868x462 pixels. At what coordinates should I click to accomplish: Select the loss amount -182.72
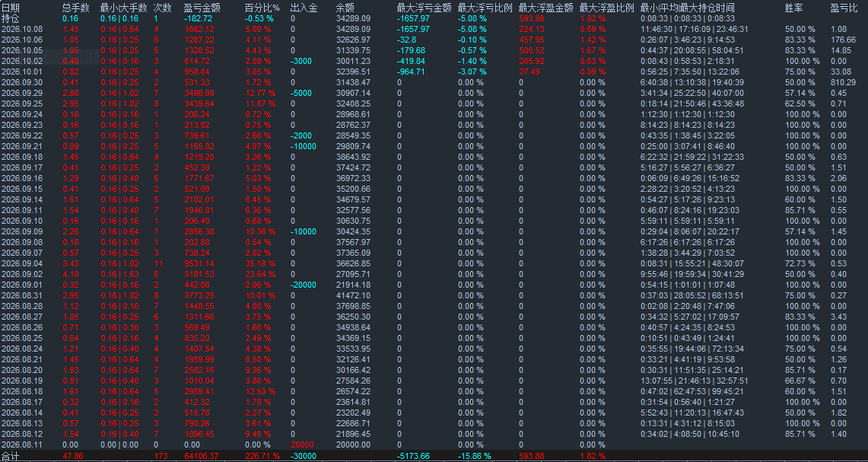199,18
